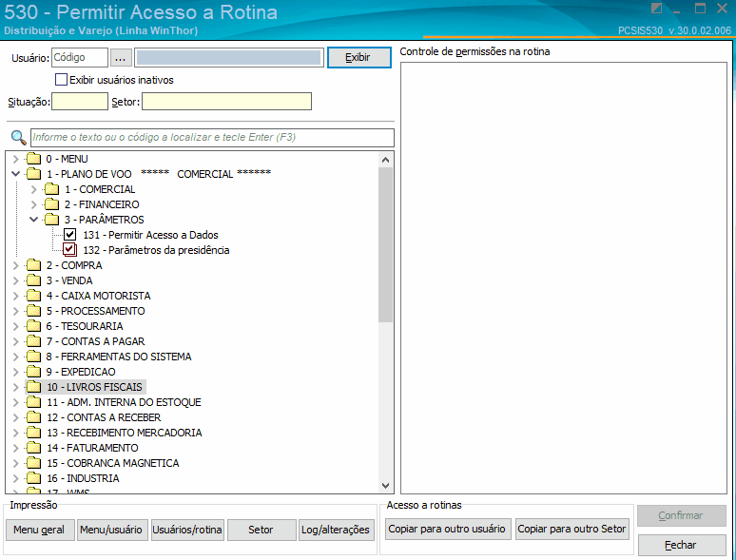Select the 16 - INDUSTRIA row
The height and width of the screenshot is (560, 736).
(83, 478)
